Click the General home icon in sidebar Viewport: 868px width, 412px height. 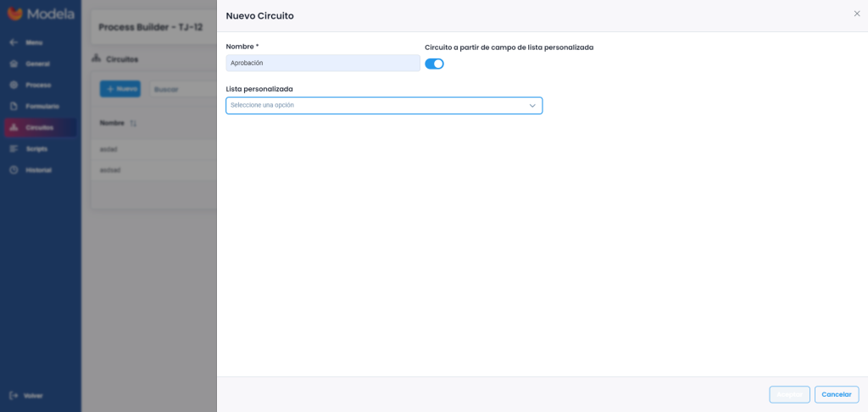14,64
